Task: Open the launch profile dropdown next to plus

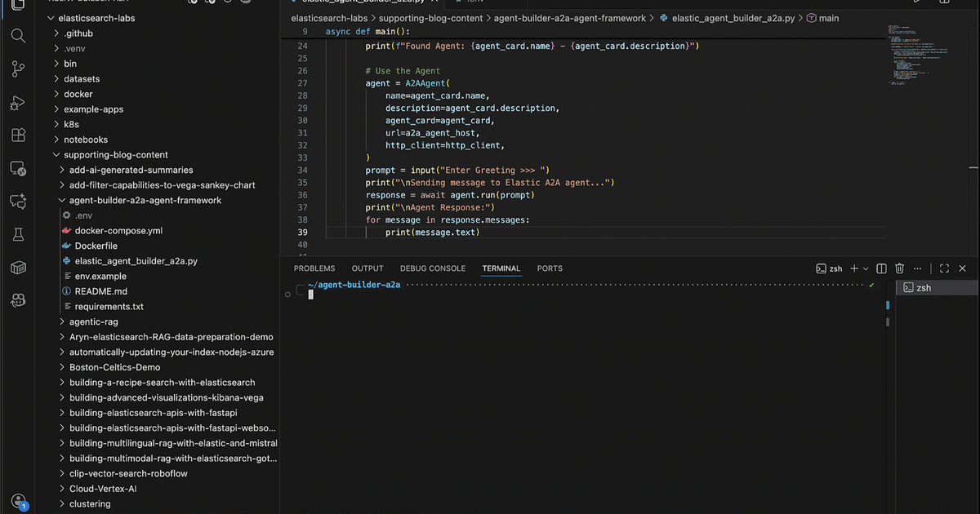Action: tap(866, 268)
